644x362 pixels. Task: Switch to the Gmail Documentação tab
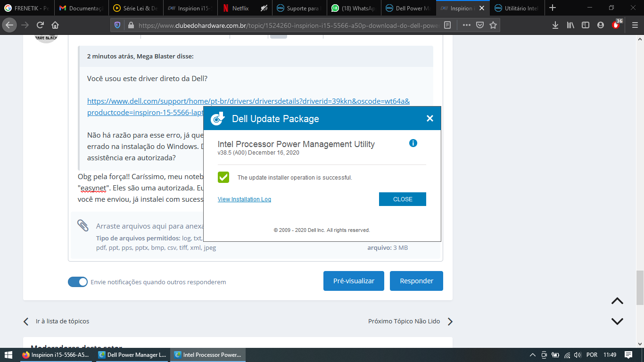82,8
